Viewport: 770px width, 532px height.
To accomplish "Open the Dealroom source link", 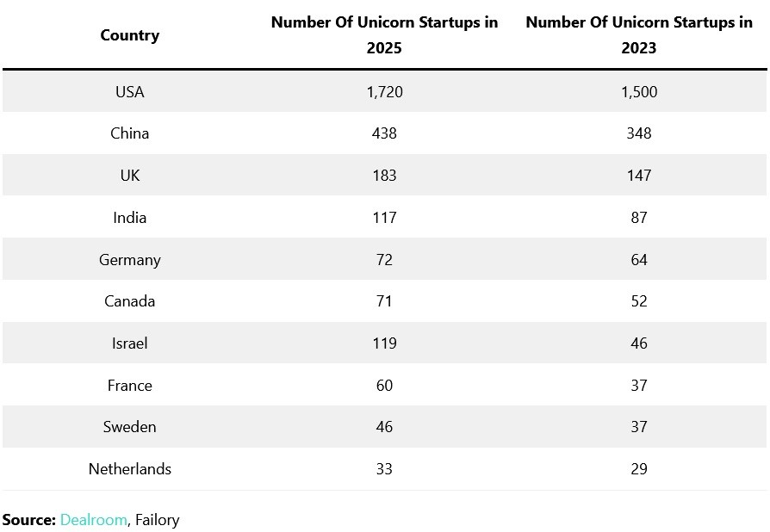I will coord(93,519).
